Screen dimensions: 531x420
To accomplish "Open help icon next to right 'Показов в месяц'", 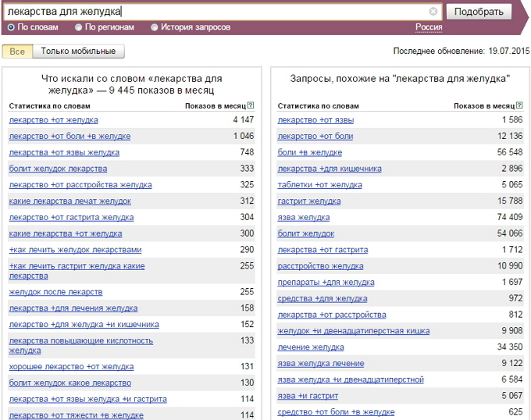I will 519,105.
